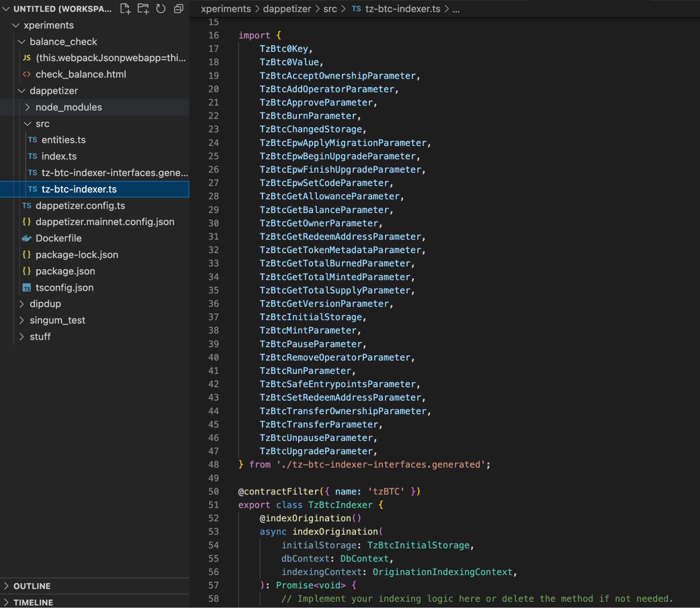Click src in the breadcrumb path
This screenshot has width=700, height=608.
330,9
